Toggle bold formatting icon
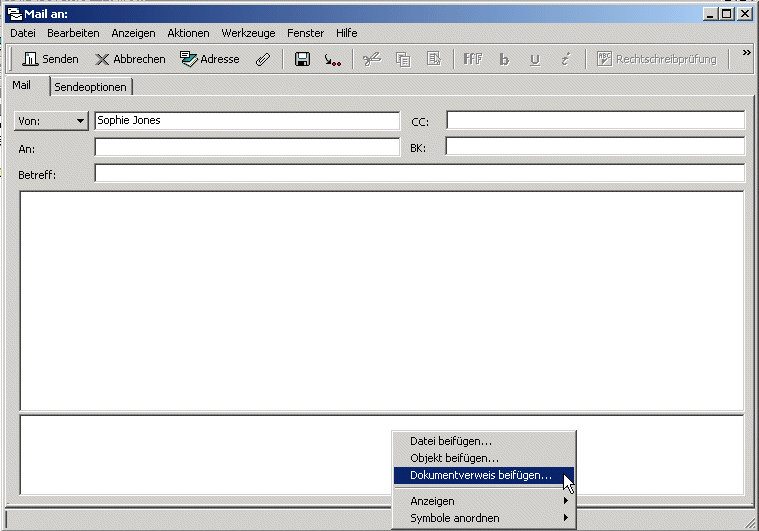 point(504,60)
